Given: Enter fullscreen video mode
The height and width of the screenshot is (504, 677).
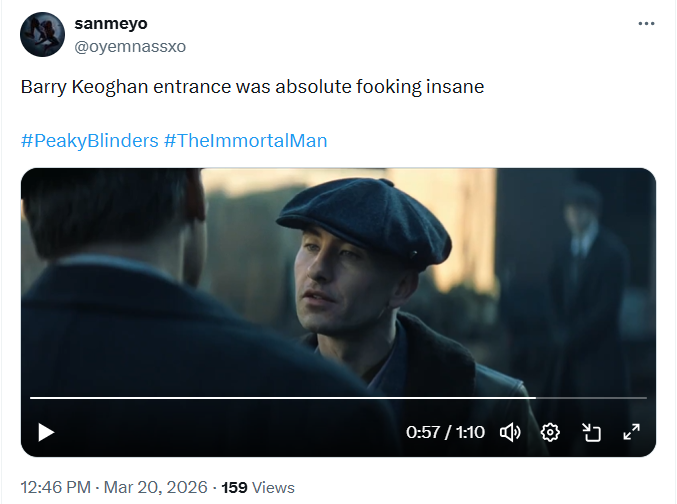Looking at the screenshot, I should [632, 432].
